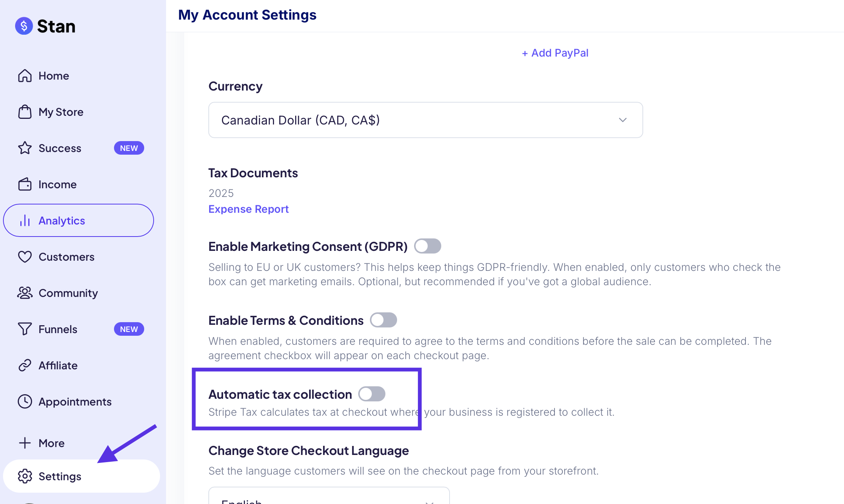Open My Store shopping bag icon
Viewport: 844px width, 504px height.
tap(25, 112)
